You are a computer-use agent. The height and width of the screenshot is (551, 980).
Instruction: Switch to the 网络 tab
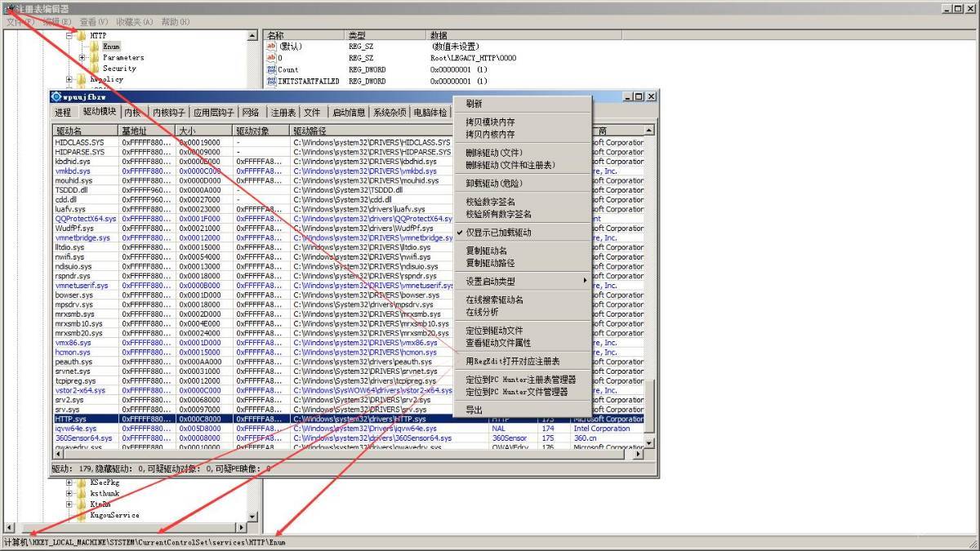[x=251, y=112]
